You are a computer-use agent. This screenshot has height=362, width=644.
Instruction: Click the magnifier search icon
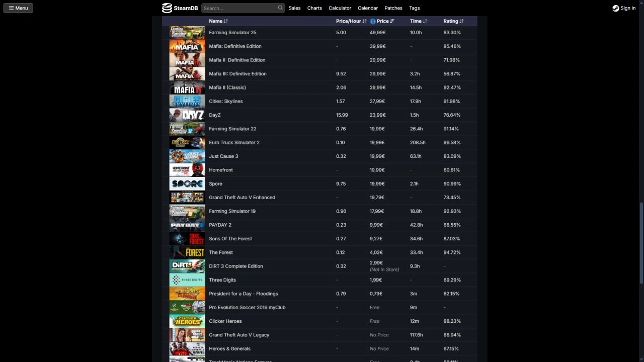280,8
